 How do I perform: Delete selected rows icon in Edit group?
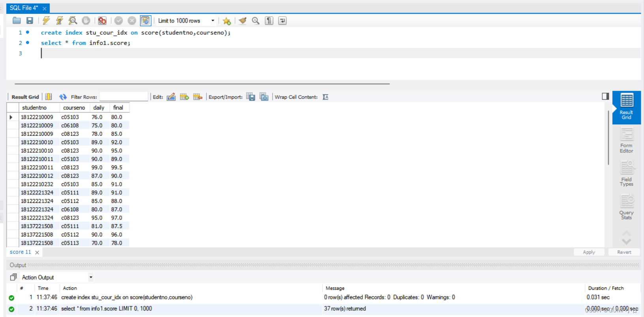point(198,97)
